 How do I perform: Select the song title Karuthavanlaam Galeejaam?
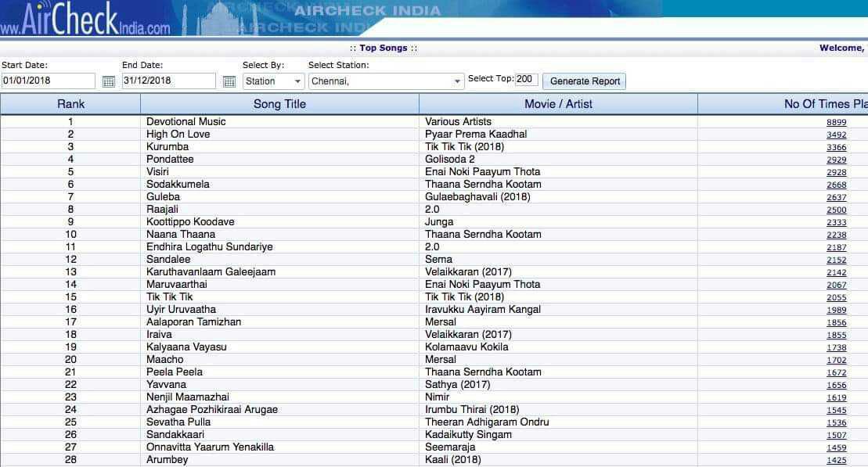coord(211,271)
